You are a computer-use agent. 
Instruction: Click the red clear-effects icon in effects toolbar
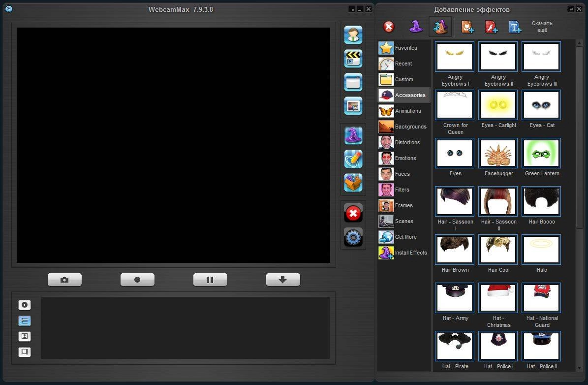pyautogui.click(x=389, y=27)
